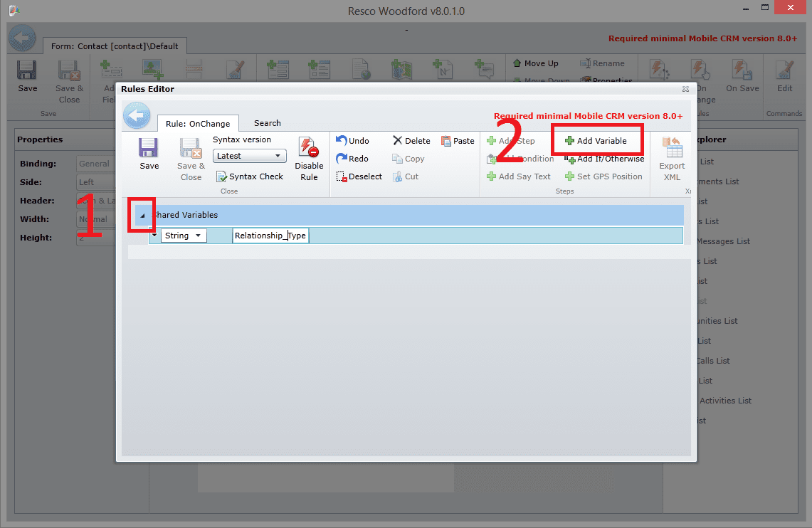Select the Form: Contact [contact]\Default tab
812x528 pixels.
(115, 46)
